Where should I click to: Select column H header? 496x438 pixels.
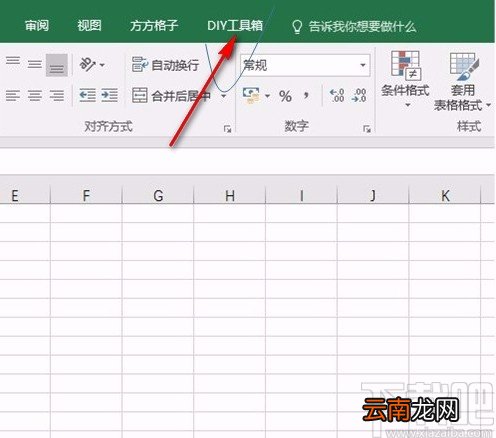point(230,196)
